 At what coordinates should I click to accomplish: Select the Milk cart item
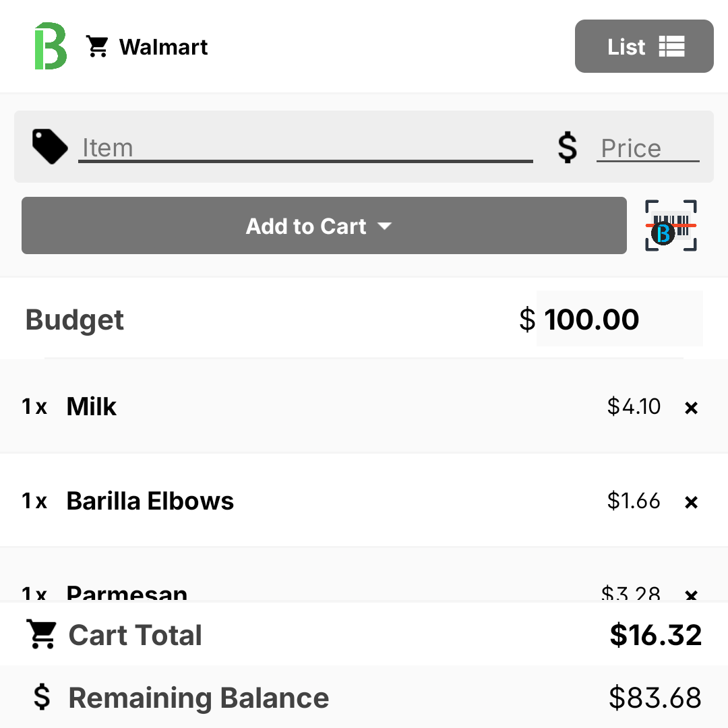tap(364, 406)
